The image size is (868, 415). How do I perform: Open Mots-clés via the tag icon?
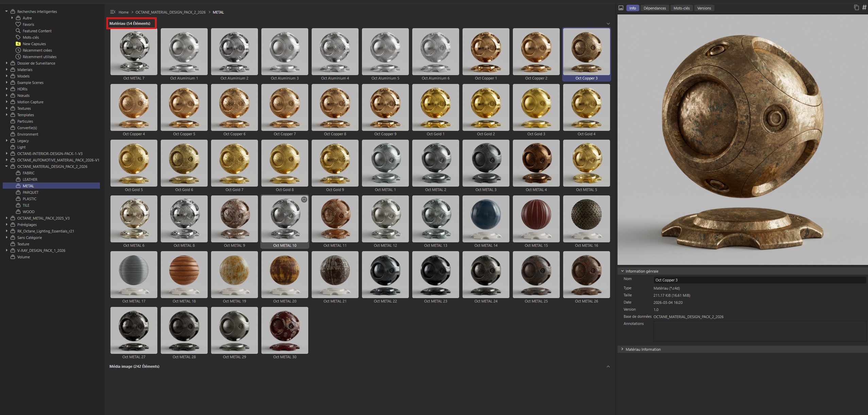coord(19,37)
